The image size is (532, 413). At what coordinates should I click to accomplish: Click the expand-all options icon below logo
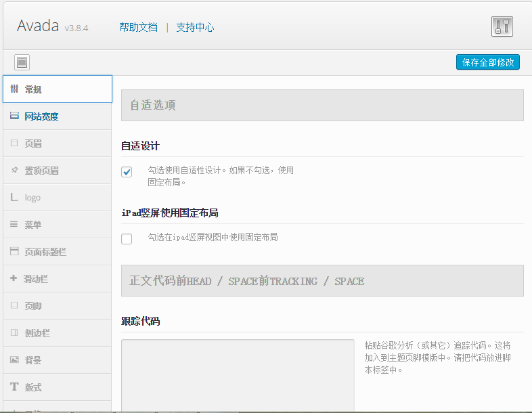tap(22, 62)
